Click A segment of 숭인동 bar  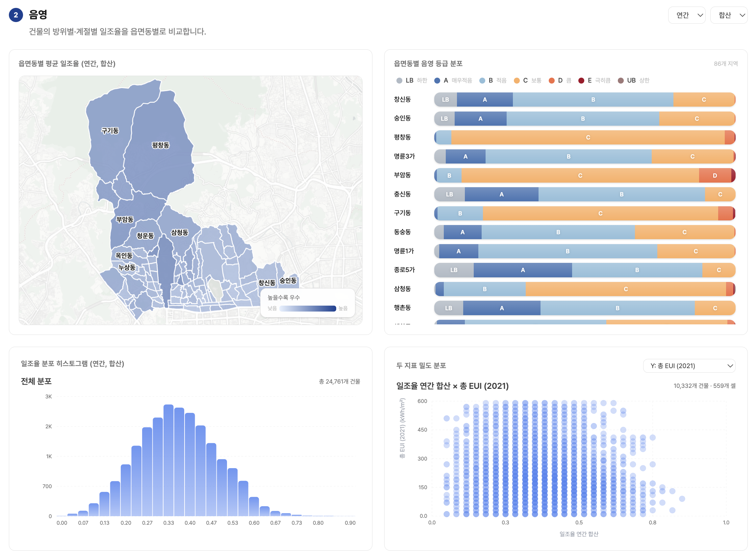point(480,119)
